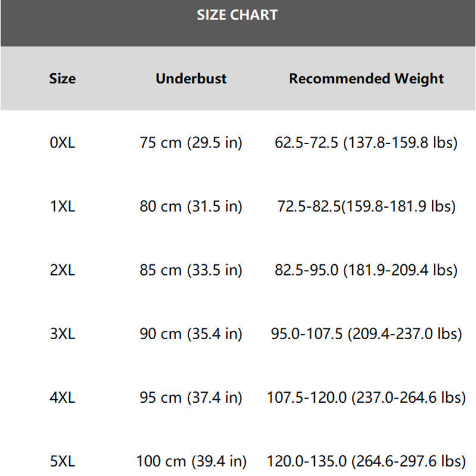Click the 4XL size cell
Image resolution: width=476 pixels, height=476 pixels.
[x=62, y=397]
